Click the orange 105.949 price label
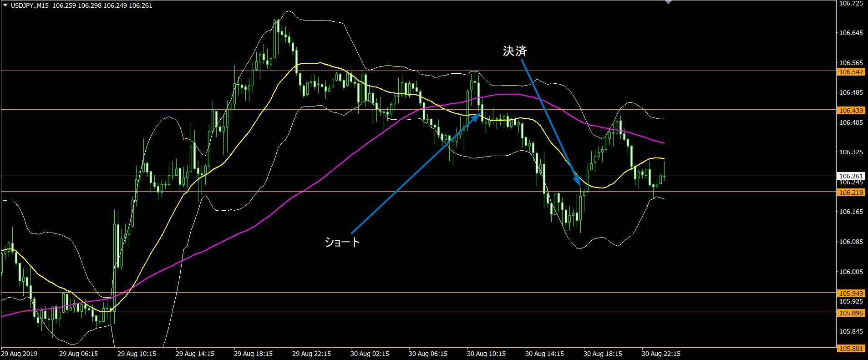This screenshot has height=360, width=868. [851, 294]
